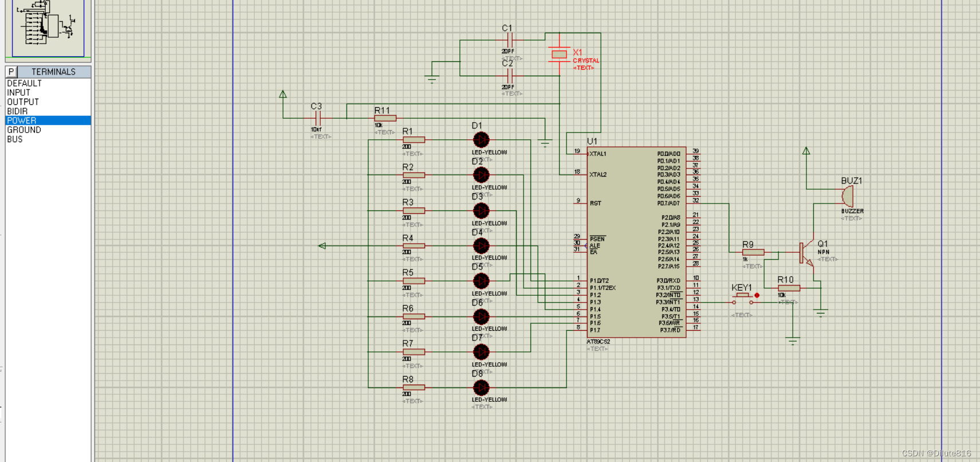
Task: Select LED D6
Action: 481,316
